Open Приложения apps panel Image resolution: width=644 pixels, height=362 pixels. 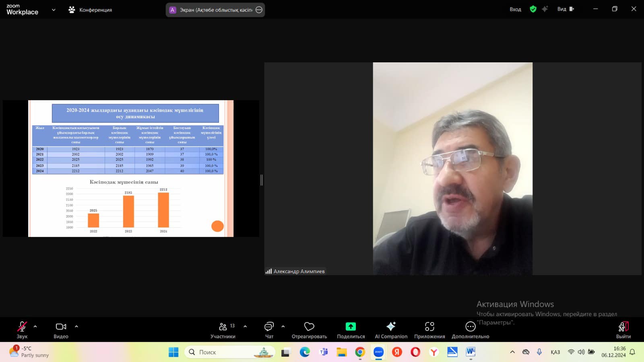pyautogui.click(x=429, y=330)
